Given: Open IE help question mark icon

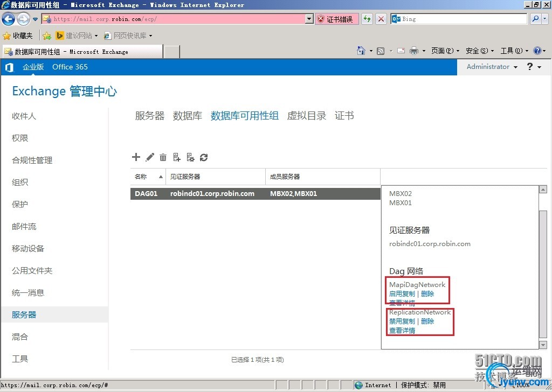Looking at the screenshot, I should (x=537, y=51).
